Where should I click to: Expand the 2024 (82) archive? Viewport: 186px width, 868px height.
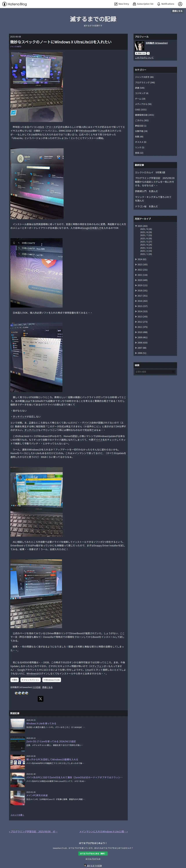(136, 259)
